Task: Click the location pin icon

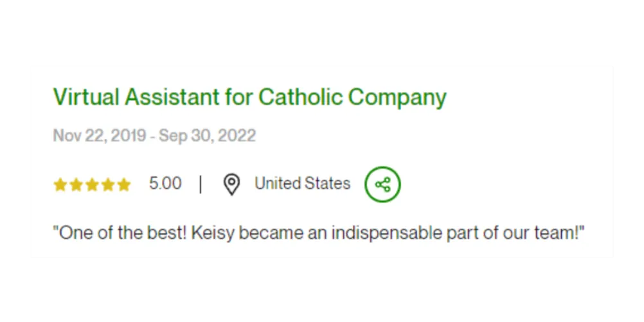Action: [231, 184]
